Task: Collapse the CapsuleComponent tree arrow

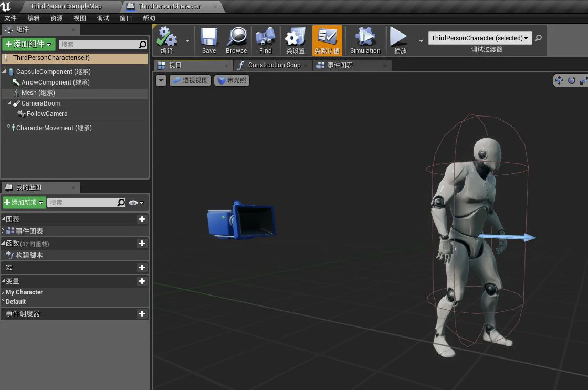Action: (4, 71)
